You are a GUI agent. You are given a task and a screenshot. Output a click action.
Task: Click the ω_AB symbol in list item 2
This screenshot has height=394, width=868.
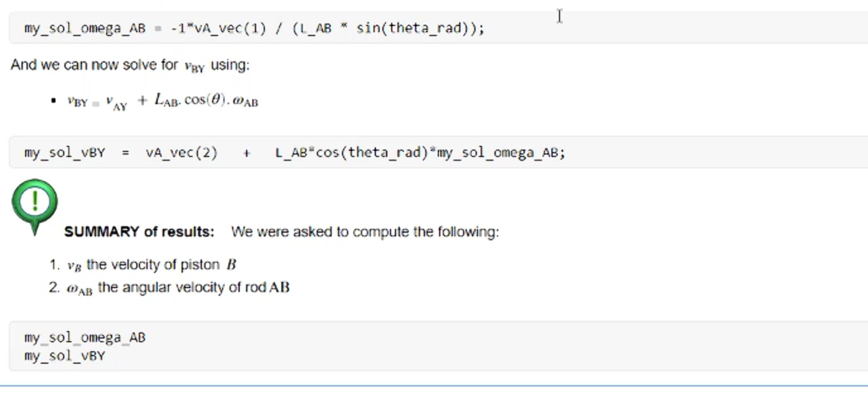tap(81, 288)
